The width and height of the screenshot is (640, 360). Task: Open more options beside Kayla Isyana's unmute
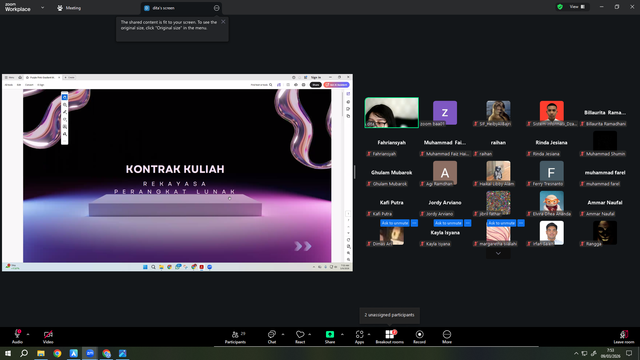pyautogui.click(x=468, y=223)
